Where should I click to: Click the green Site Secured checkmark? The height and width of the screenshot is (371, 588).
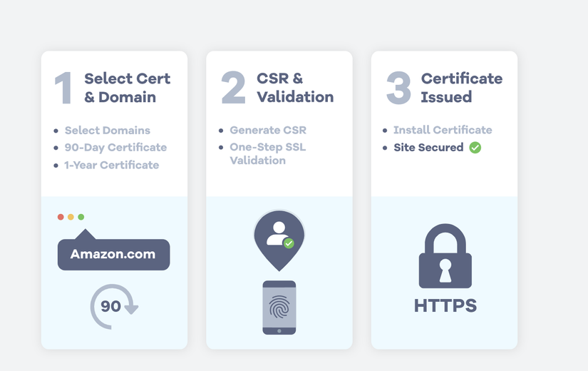(475, 148)
